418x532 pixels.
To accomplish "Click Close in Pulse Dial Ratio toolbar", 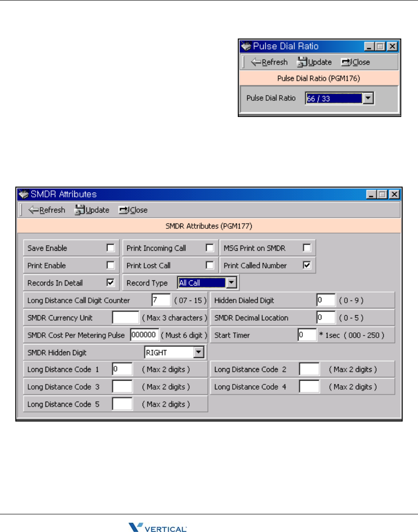I will 355,62.
